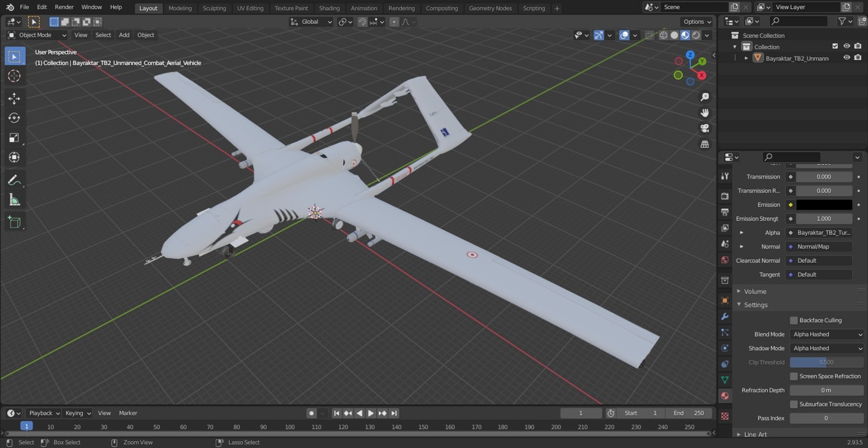
Task: Open the Options dropdown in viewport
Action: (x=697, y=22)
